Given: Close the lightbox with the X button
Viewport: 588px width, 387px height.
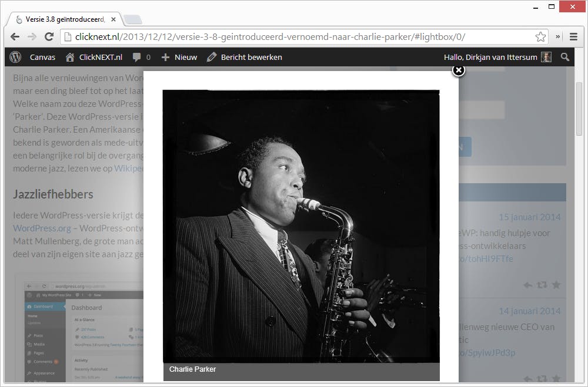Looking at the screenshot, I should (x=458, y=70).
